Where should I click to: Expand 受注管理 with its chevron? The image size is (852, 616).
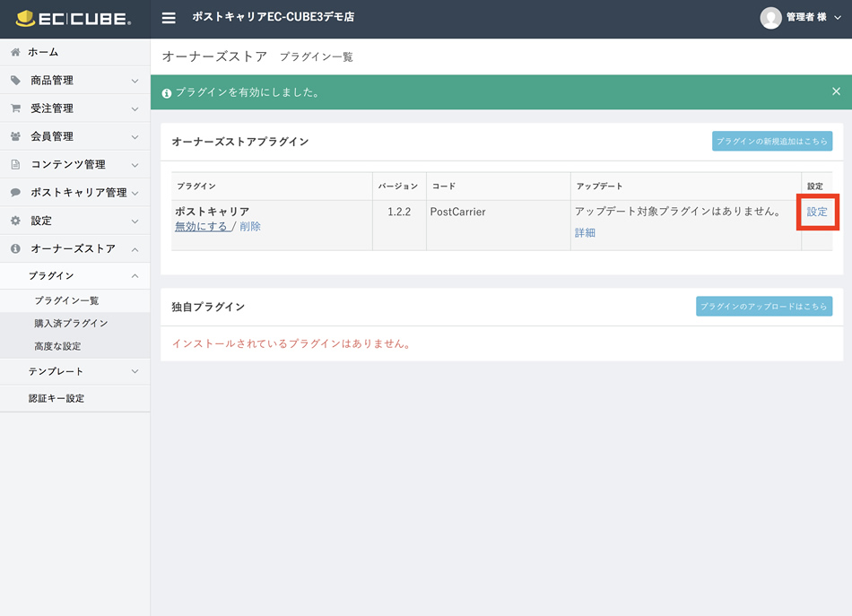[135, 109]
